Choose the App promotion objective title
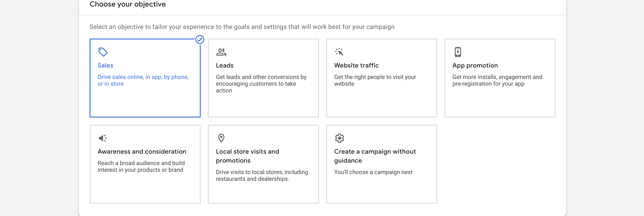The width and height of the screenshot is (644, 216). coord(475,65)
